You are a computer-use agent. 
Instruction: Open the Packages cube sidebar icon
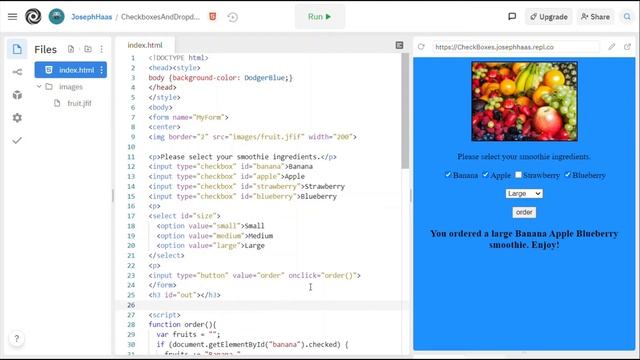coord(17,95)
